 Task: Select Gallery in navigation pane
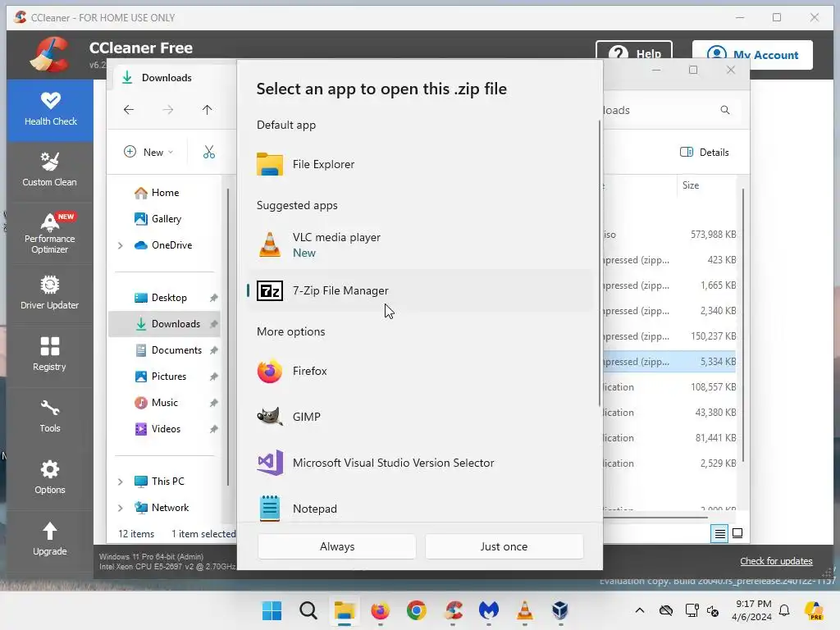164,219
